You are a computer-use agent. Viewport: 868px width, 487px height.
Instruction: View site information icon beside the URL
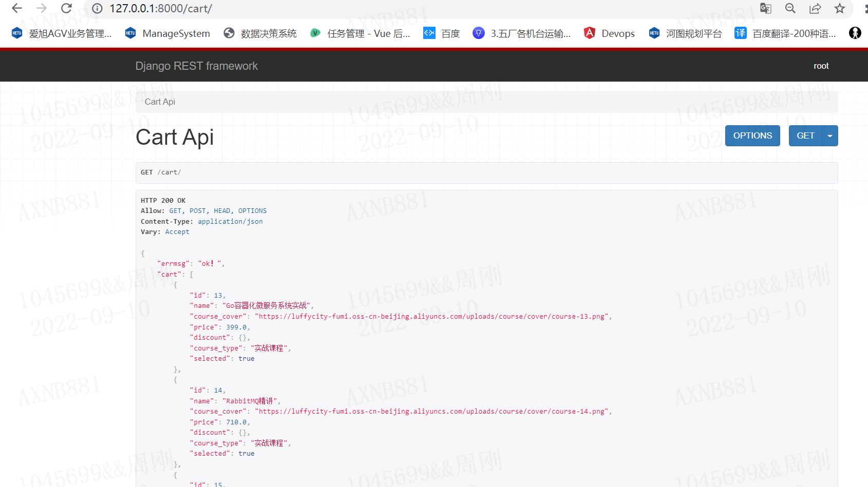(x=97, y=8)
